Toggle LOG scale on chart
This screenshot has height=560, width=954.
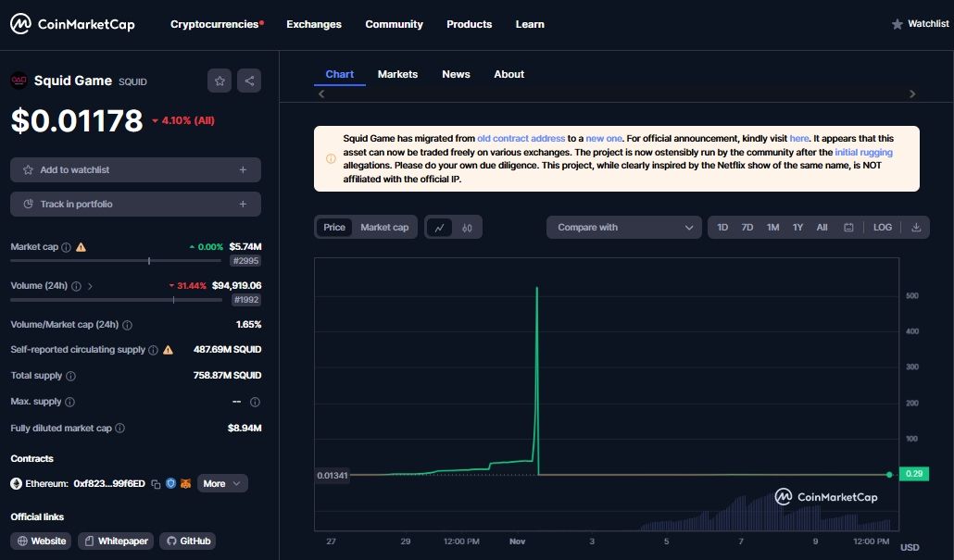tap(883, 228)
